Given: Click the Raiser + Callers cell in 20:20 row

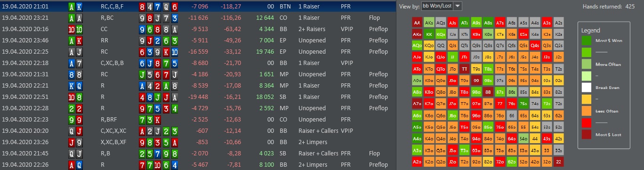Looking at the screenshot, I should (318, 131).
